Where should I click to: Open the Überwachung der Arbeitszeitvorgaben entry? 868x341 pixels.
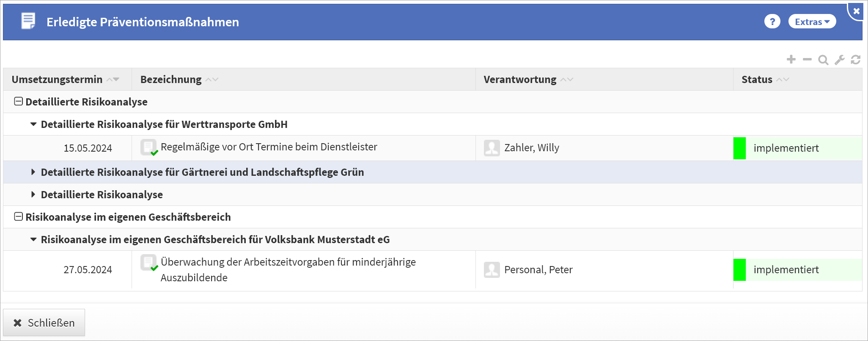point(288,262)
